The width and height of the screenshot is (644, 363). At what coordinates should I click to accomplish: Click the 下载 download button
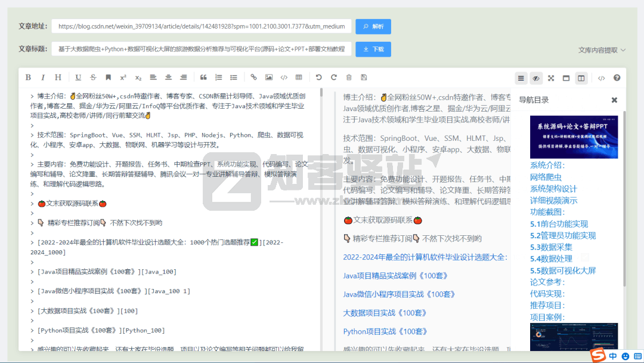(373, 48)
